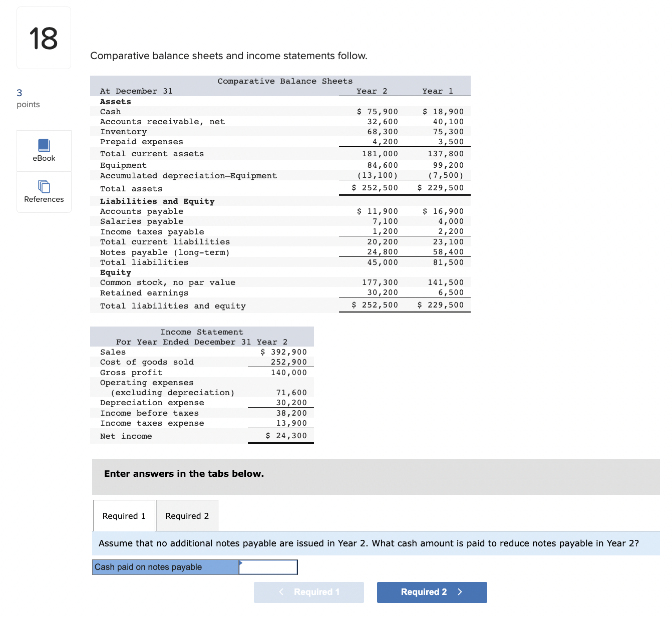
Task: Click the left chevron on the Required 1 button
Action: tap(281, 592)
